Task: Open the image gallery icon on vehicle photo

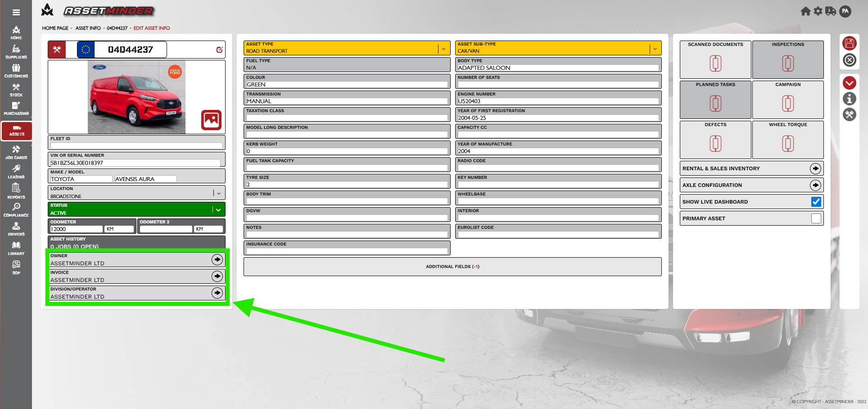Action: click(211, 120)
